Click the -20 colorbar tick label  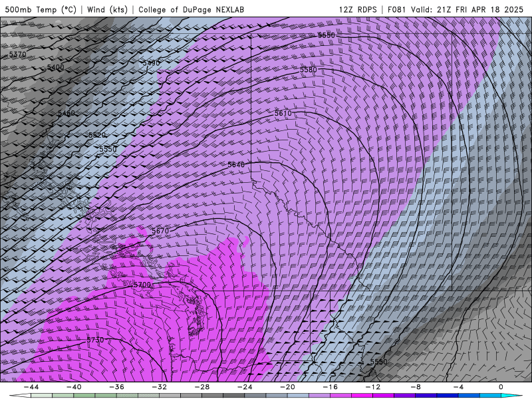coord(287,387)
